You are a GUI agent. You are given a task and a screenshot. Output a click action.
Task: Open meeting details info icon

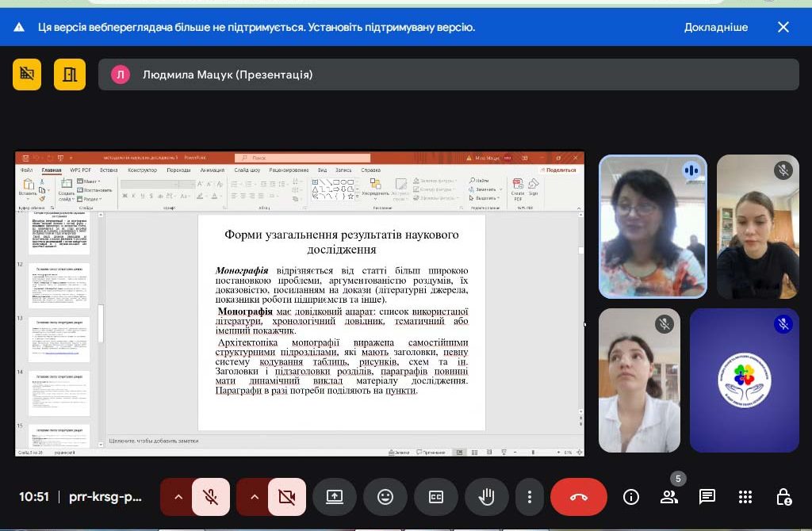pyautogui.click(x=631, y=497)
